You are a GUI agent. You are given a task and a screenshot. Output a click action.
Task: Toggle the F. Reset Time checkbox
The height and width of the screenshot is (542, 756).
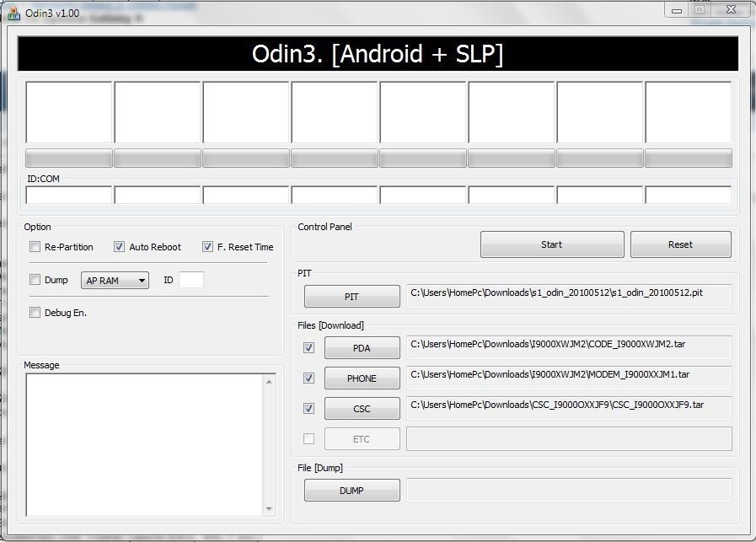tap(207, 247)
